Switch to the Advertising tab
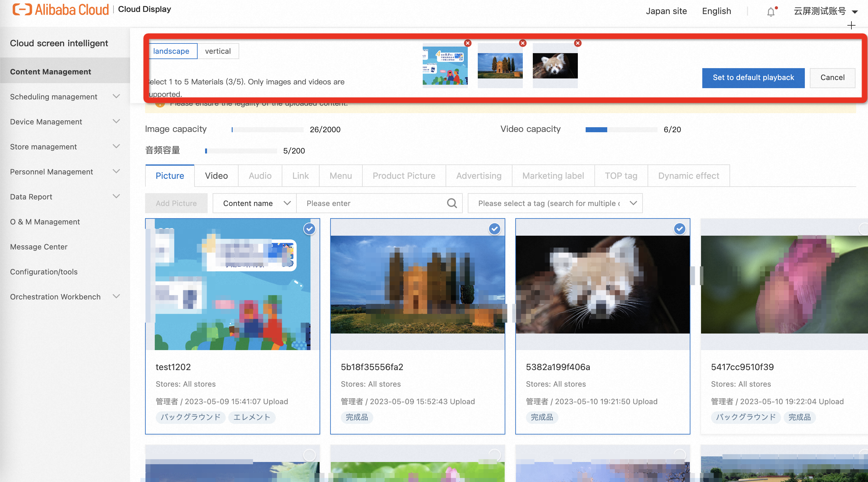Viewport: 868px width, 482px height. tap(479, 175)
